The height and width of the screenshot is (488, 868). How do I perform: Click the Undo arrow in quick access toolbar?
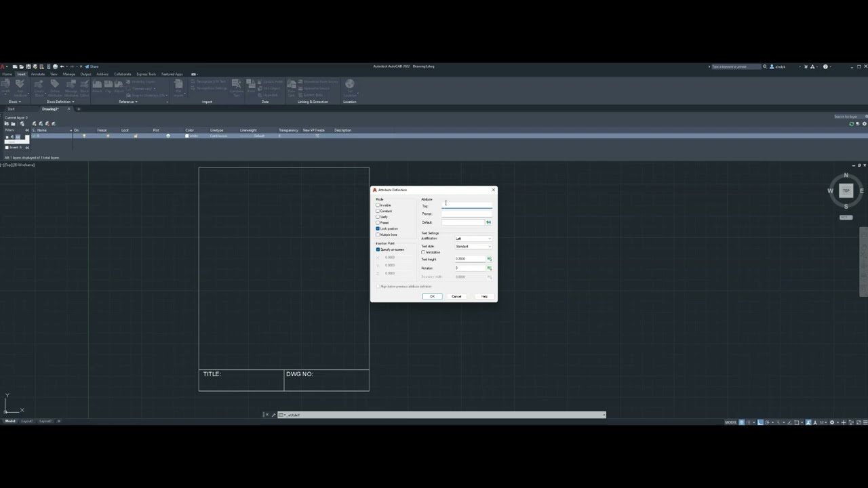(62, 66)
